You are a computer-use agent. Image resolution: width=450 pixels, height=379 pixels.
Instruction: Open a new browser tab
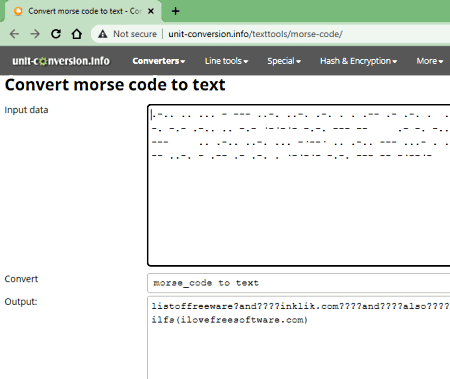(176, 11)
